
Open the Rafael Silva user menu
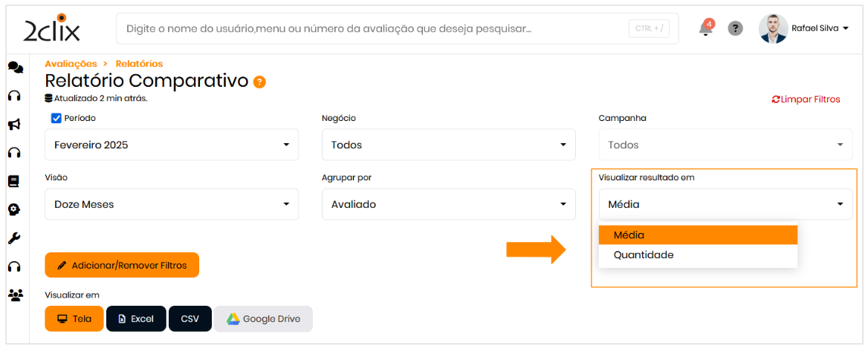point(804,29)
